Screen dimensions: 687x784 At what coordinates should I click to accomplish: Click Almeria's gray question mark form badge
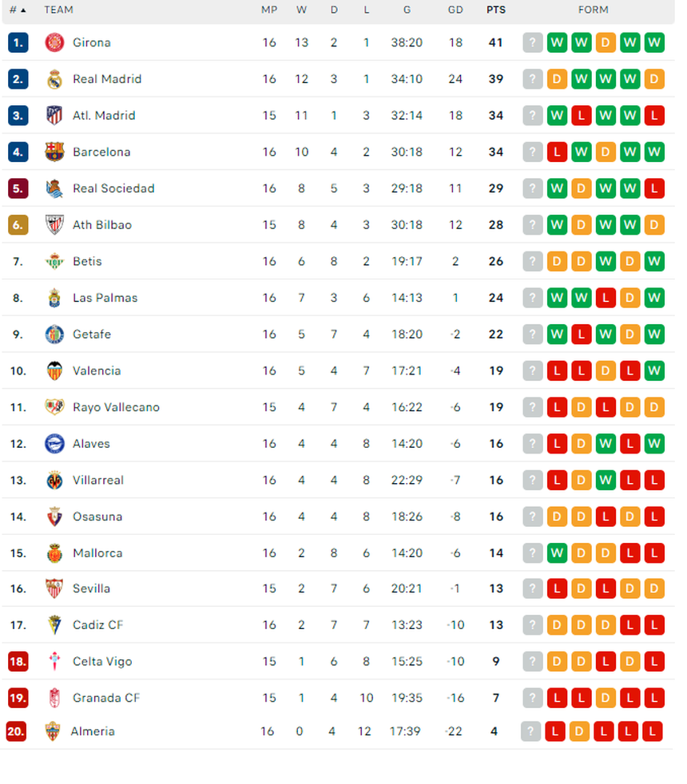(x=530, y=731)
